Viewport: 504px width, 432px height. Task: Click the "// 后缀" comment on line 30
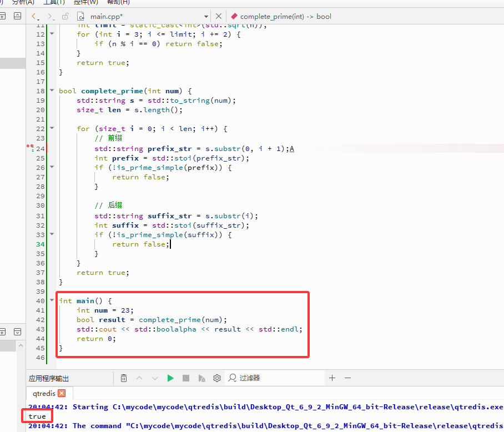pyautogui.click(x=108, y=205)
